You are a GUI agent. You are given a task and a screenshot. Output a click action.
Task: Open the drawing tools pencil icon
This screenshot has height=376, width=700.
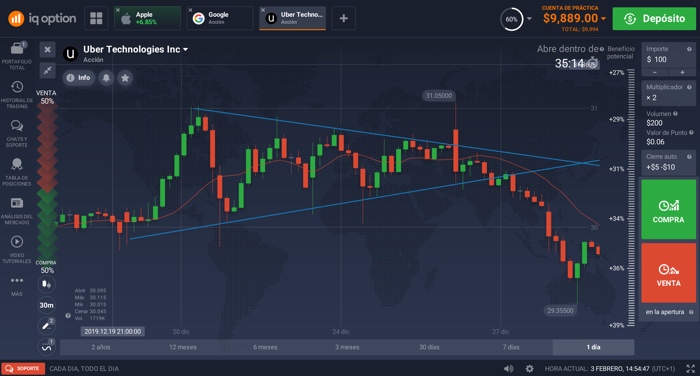tap(46, 326)
